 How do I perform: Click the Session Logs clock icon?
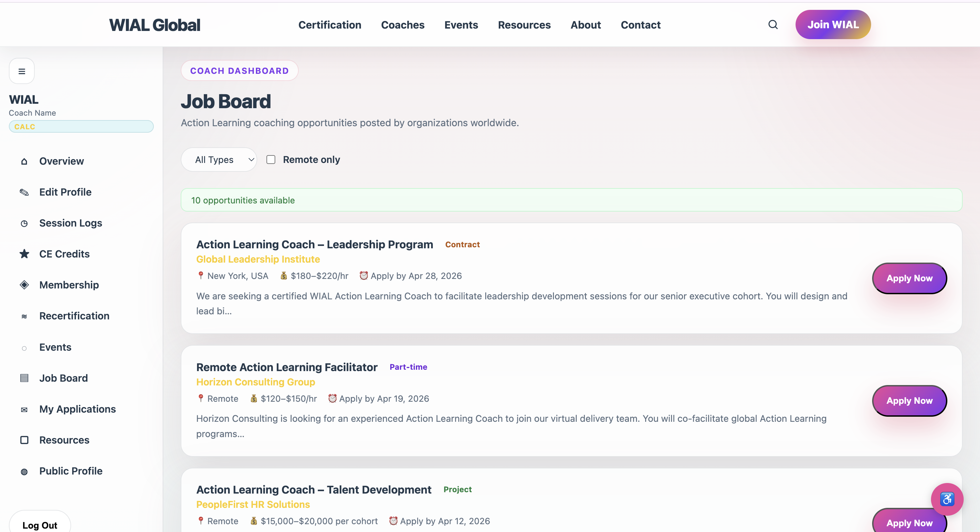click(24, 223)
